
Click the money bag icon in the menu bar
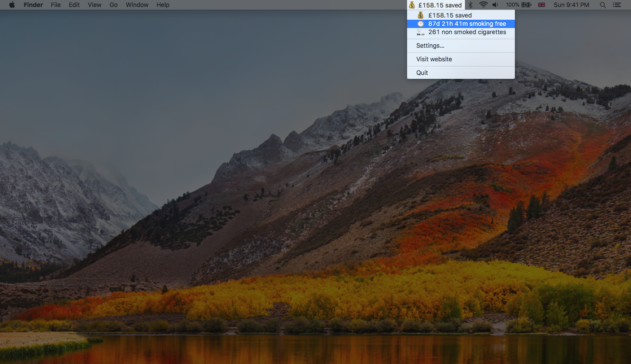pos(412,5)
